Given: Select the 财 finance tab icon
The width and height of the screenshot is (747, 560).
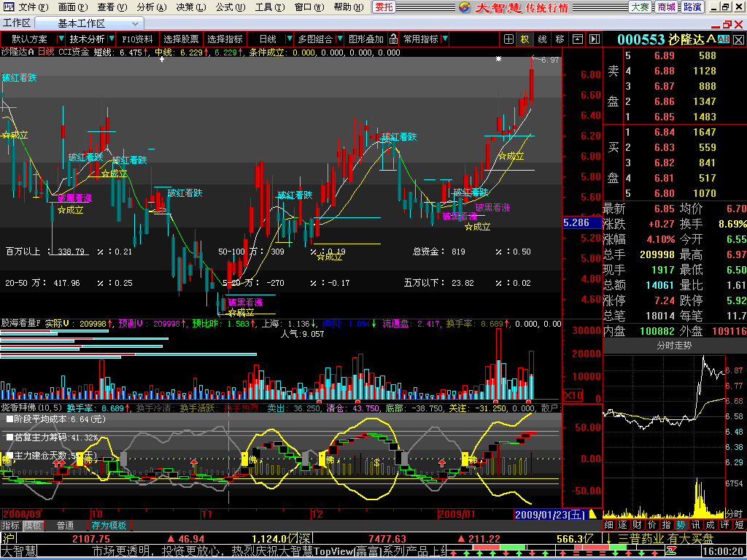Looking at the screenshot, I should pos(638,525).
